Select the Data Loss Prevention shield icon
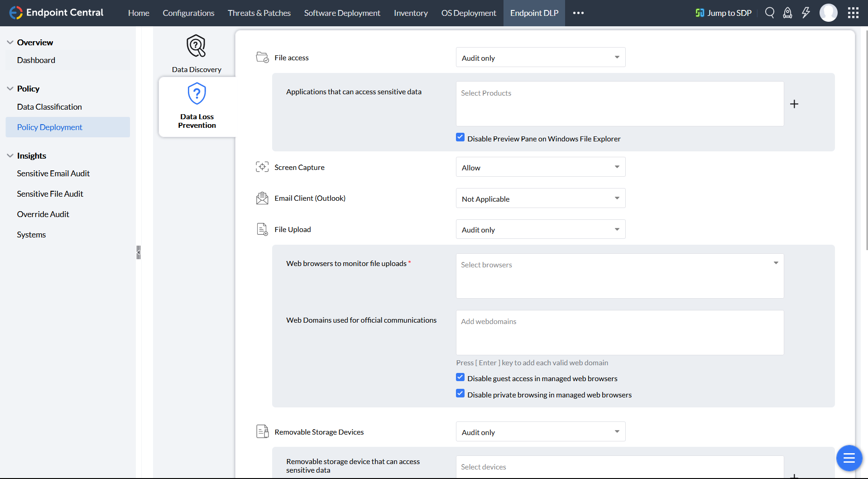Image resolution: width=868 pixels, height=479 pixels. [196, 93]
